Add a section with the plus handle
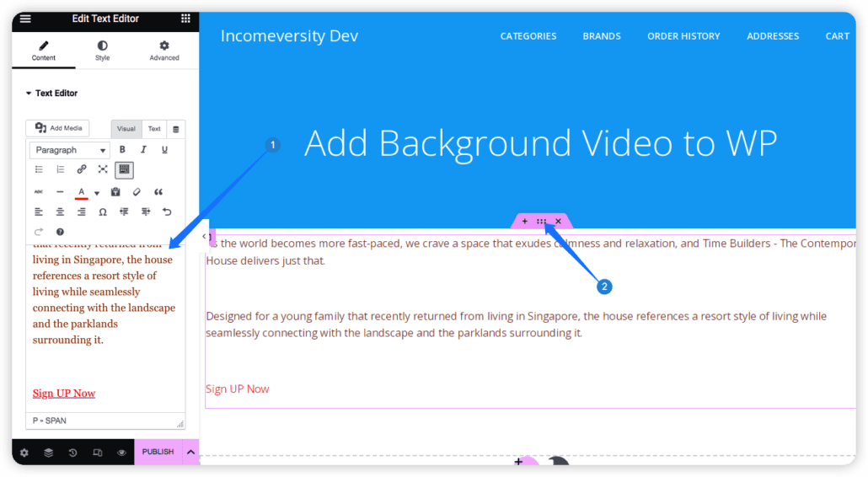This screenshot has height=477, width=868. coord(525,222)
